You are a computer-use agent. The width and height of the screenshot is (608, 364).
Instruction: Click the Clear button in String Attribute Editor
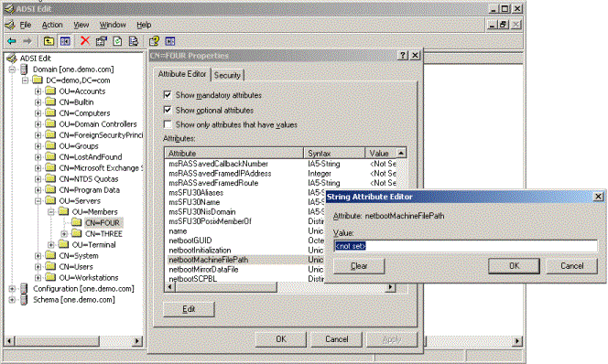tap(359, 266)
